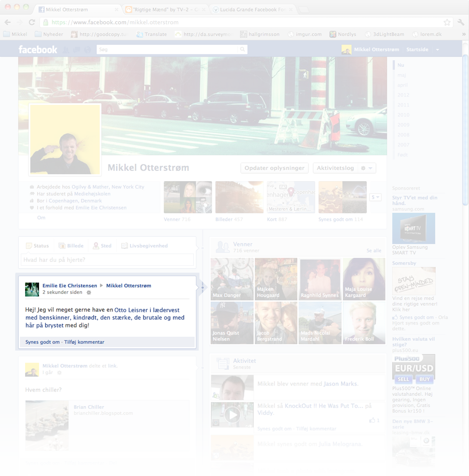Click the Hvad har du på hjerte? field
The width and height of the screenshot is (469, 476).
[107, 260]
